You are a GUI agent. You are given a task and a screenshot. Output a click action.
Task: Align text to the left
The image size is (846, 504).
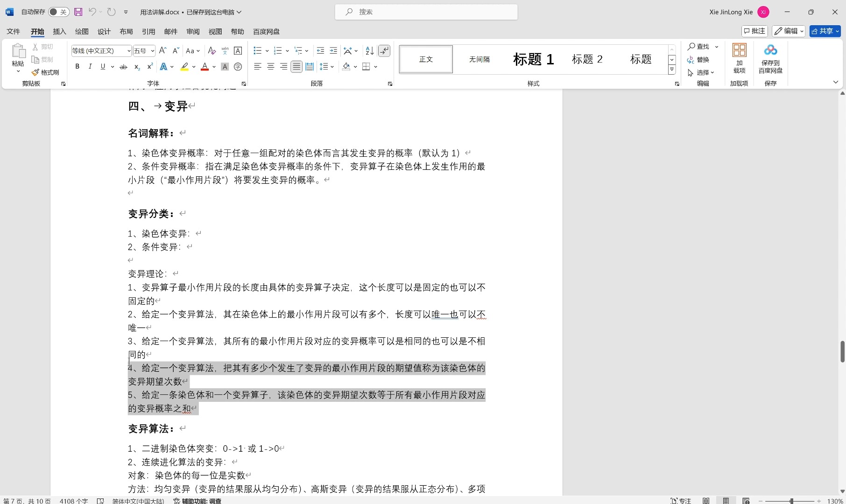point(257,67)
